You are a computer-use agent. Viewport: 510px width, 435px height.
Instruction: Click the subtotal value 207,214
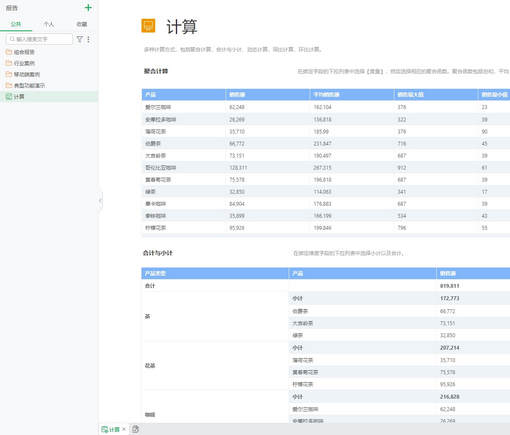click(450, 348)
